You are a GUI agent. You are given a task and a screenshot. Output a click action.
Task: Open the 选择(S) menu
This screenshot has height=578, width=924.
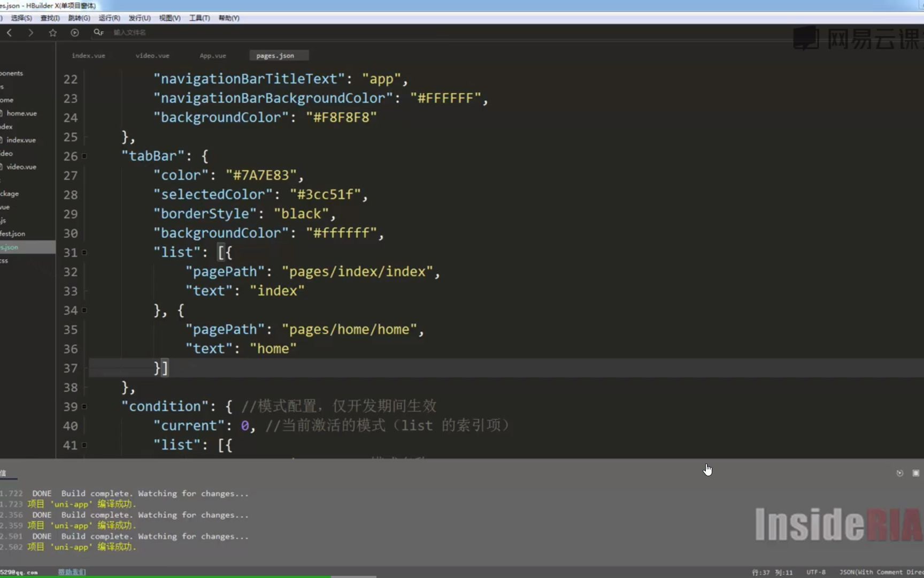[x=21, y=18]
